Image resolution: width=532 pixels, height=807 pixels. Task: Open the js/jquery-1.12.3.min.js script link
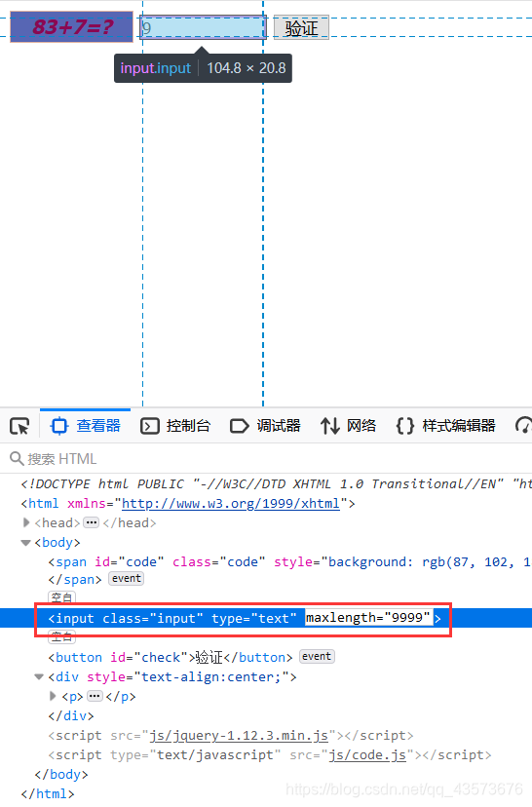[239, 736]
